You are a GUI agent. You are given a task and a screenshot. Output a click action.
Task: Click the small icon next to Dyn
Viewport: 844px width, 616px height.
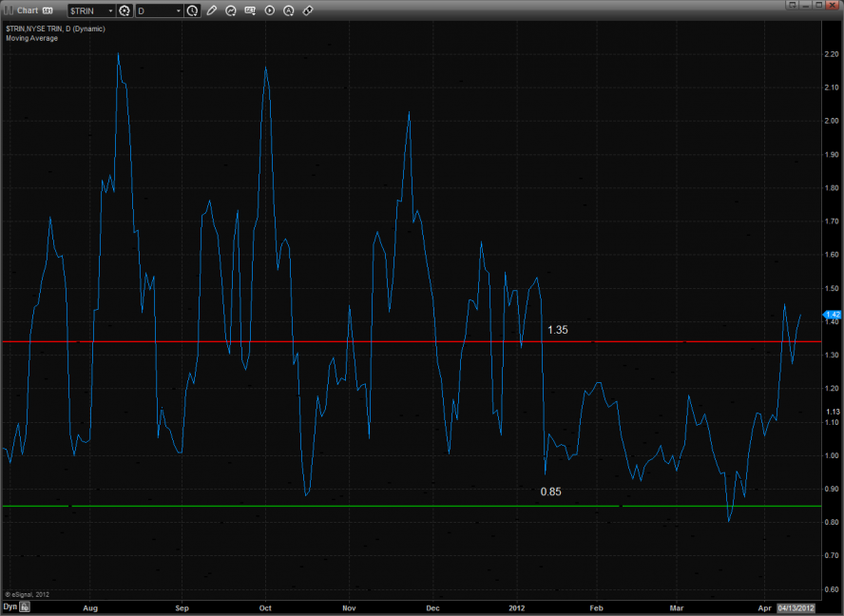[24, 606]
